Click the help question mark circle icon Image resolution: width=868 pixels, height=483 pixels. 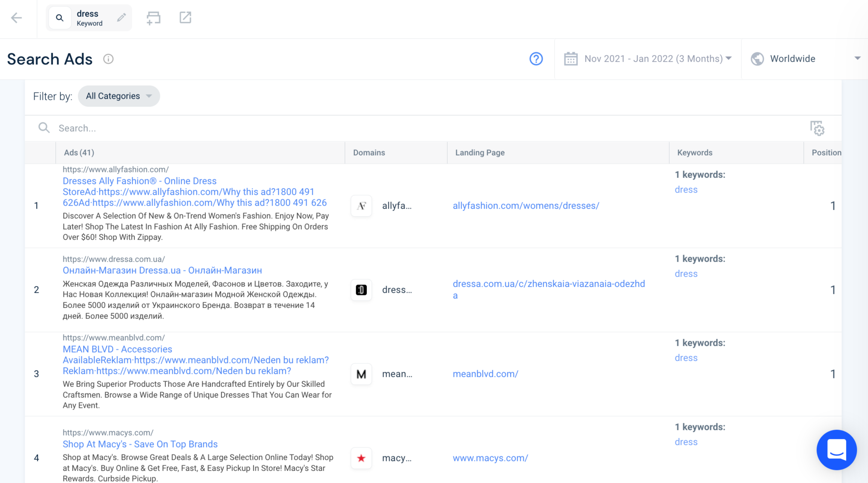pyautogui.click(x=536, y=59)
